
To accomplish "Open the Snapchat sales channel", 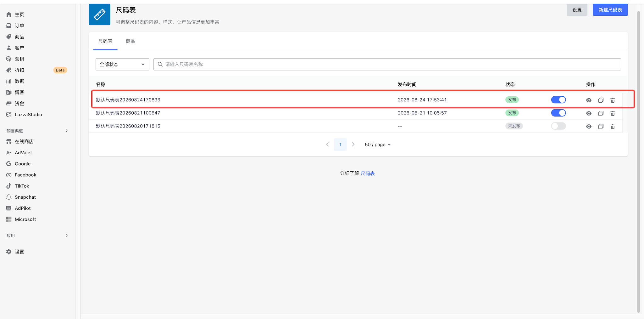I will coord(25,197).
